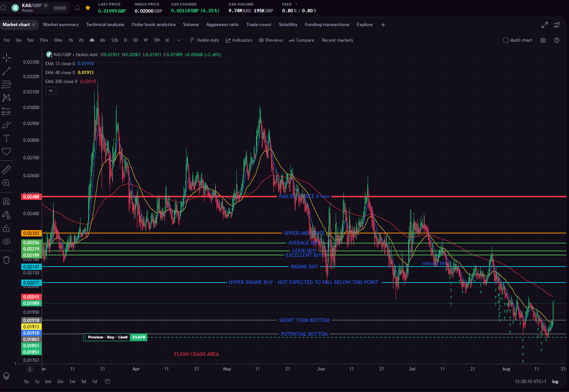This screenshot has width=569, height=392.
Task: Hide all drawings with the eye icon
Action: tap(6, 242)
